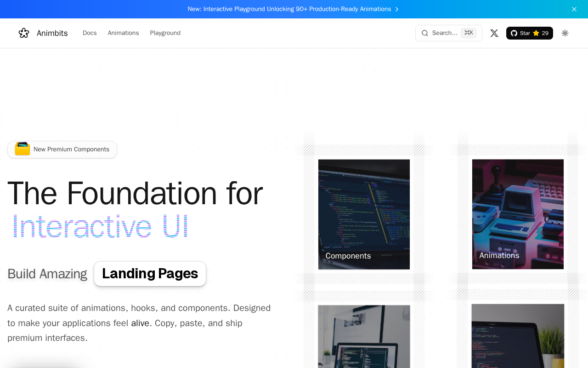Open the banner's right chevron arrow
The height and width of the screenshot is (368, 588).
397,9
